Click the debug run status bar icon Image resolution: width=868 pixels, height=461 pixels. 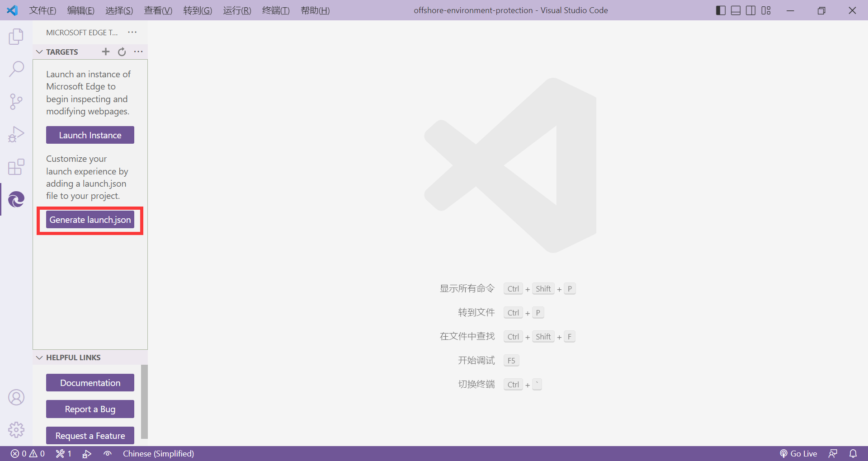(87, 453)
